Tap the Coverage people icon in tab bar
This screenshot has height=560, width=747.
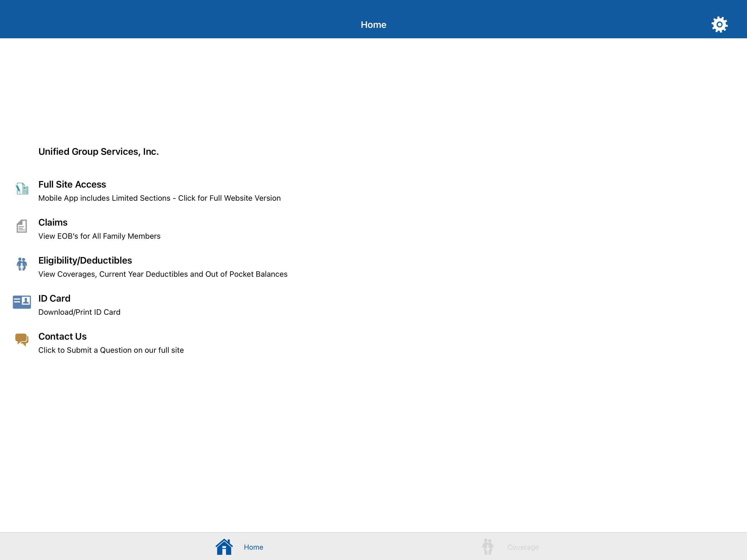pyautogui.click(x=488, y=547)
